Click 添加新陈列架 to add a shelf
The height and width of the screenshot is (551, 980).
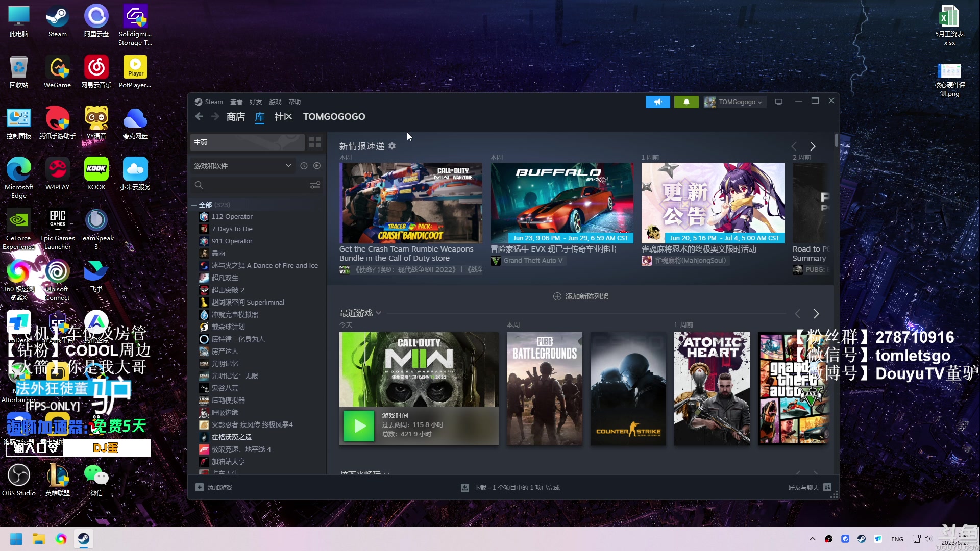[581, 296]
